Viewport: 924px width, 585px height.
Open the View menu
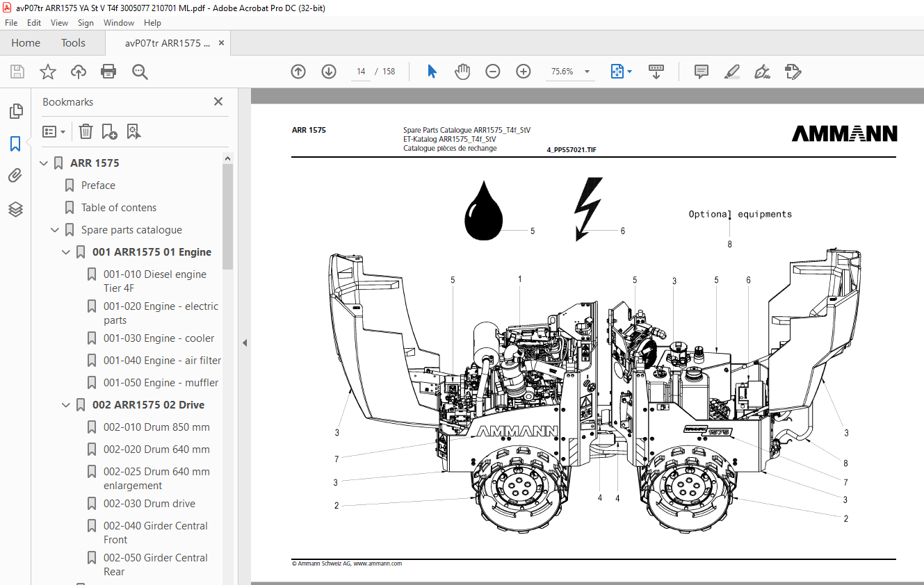(x=59, y=23)
